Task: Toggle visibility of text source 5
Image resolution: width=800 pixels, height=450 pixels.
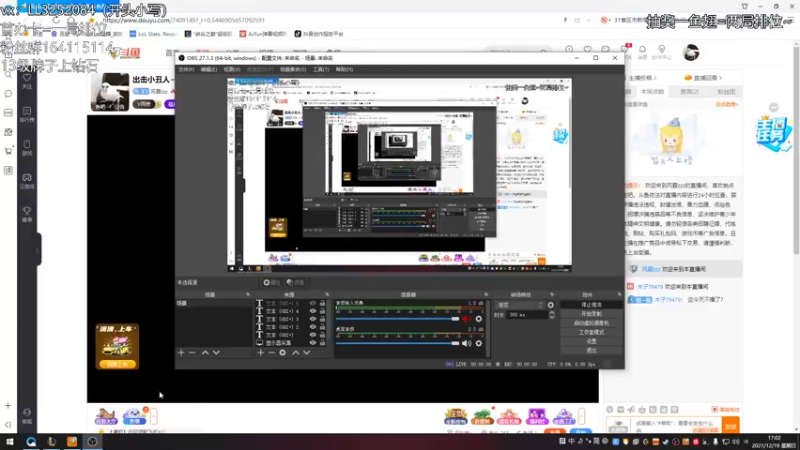Action: coord(313,303)
